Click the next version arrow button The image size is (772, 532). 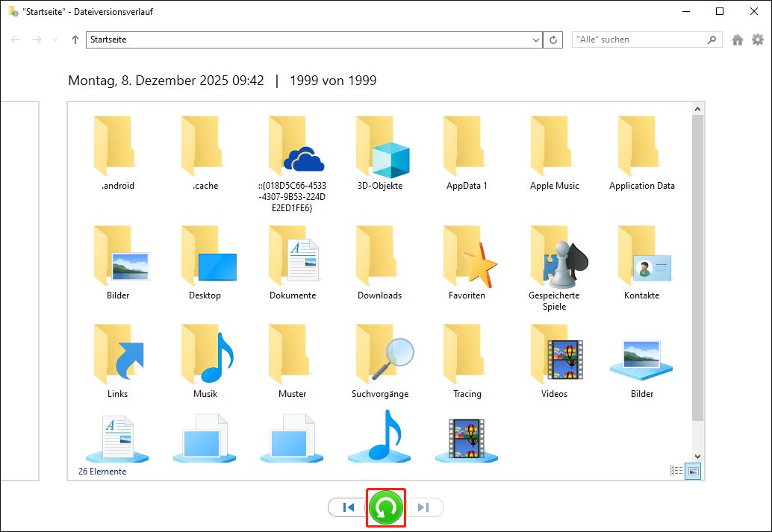[x=423, y=507]
